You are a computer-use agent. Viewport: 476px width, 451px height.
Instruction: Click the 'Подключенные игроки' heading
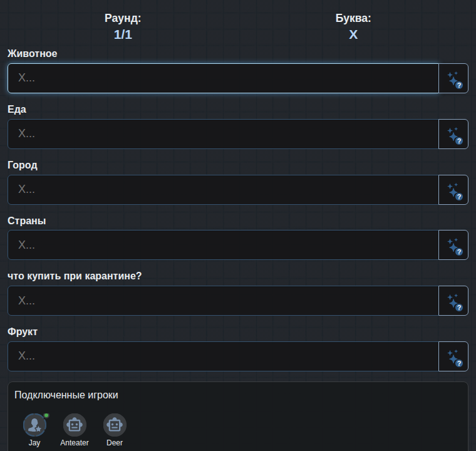(x=66, y=395)
